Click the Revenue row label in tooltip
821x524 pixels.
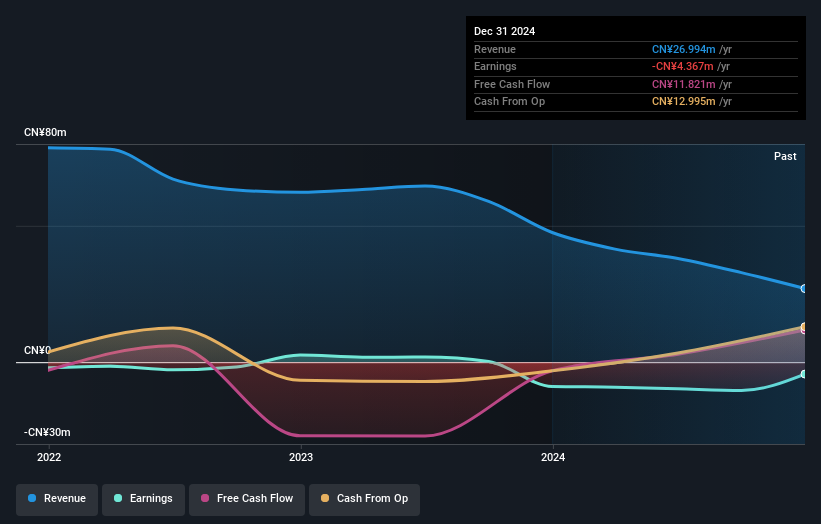tap(495, 49)
